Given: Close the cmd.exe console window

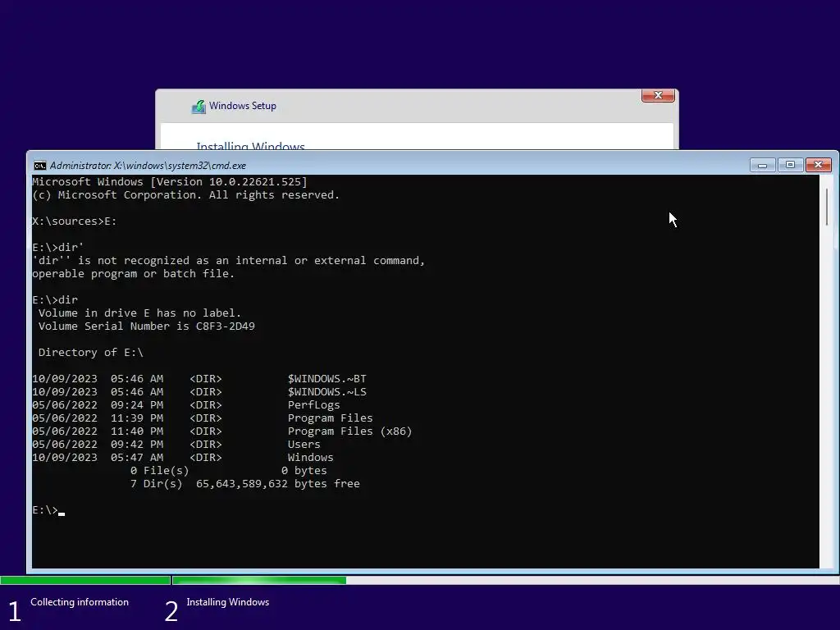Looking at the screenshot, I should pyautogui.click(x=818, y=165).
